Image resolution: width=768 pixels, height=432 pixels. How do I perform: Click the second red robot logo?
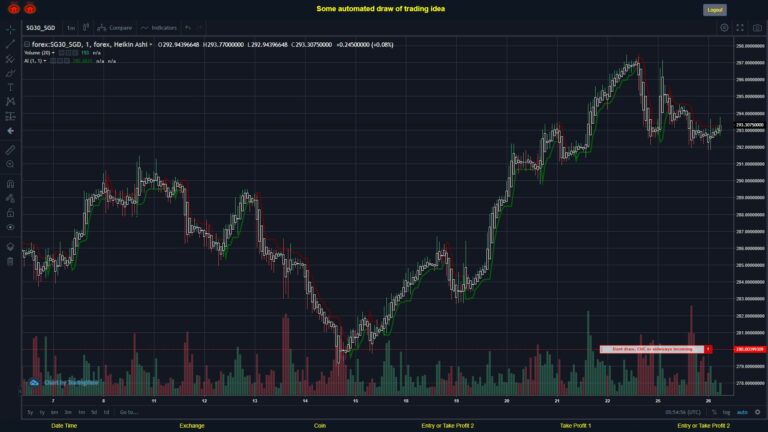pos(30,8)
